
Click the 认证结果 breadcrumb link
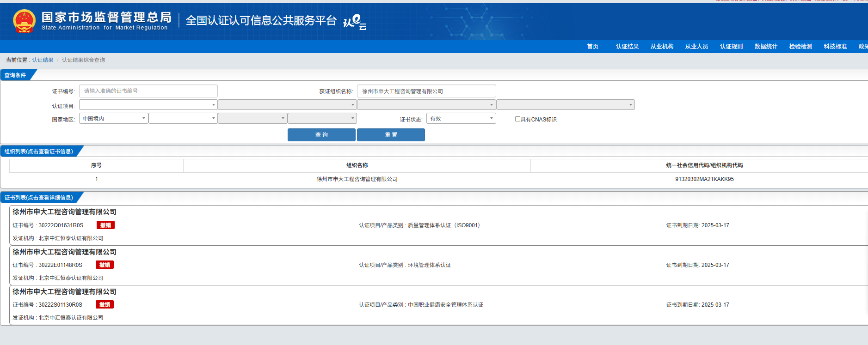pos(43,60)
